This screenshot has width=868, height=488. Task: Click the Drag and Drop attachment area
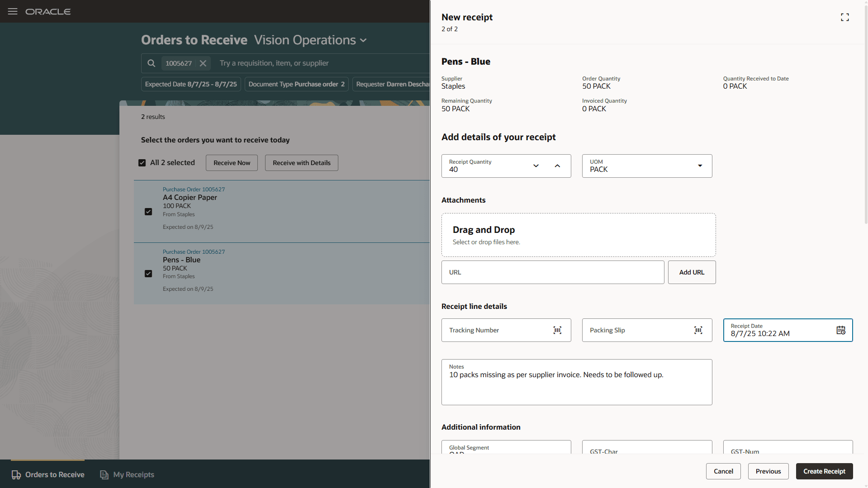point(579,235)
